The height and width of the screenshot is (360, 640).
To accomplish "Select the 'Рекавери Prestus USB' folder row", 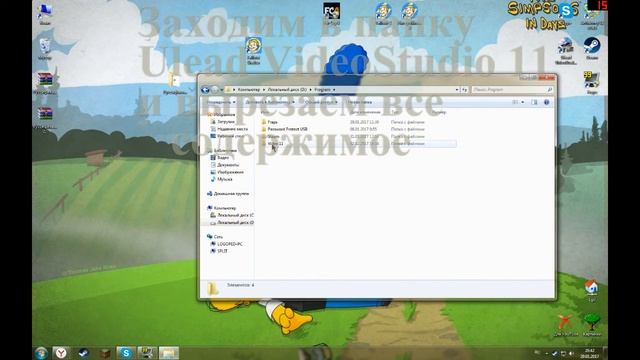I will click(x=358, y=129).
